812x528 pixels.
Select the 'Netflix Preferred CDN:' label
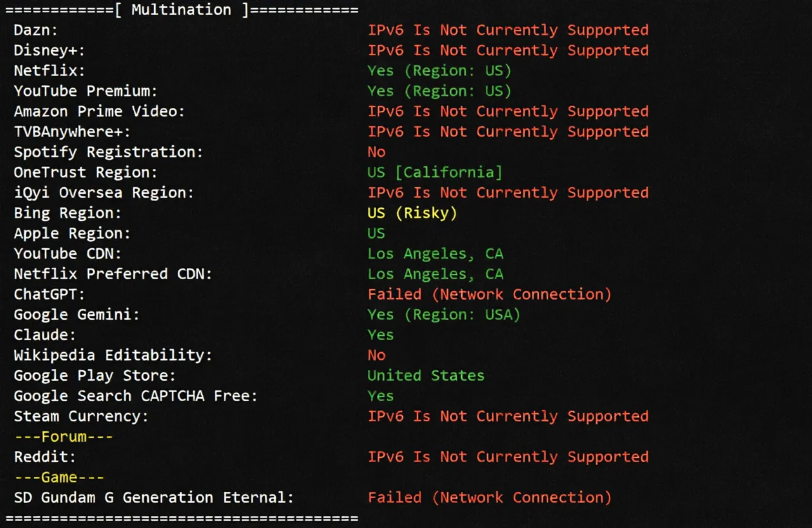(113, 274)
